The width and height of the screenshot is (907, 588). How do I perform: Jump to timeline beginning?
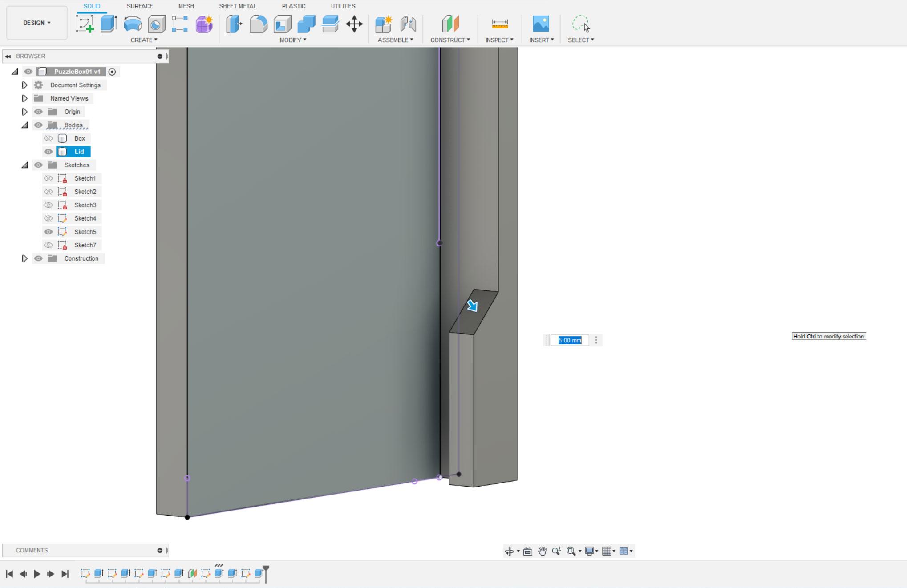[9, 574]
